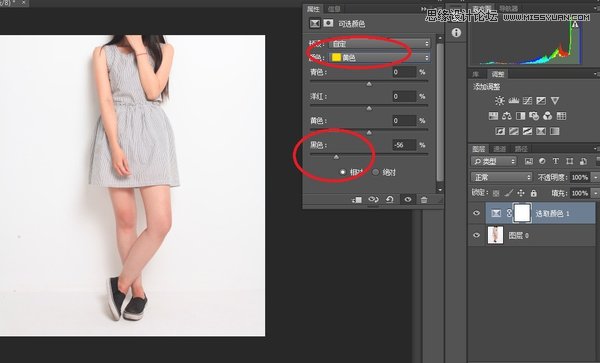This screenshot has height=363, width=600.
Task: Switch to the 信息 (Info) tab
Action: [334, 9]
